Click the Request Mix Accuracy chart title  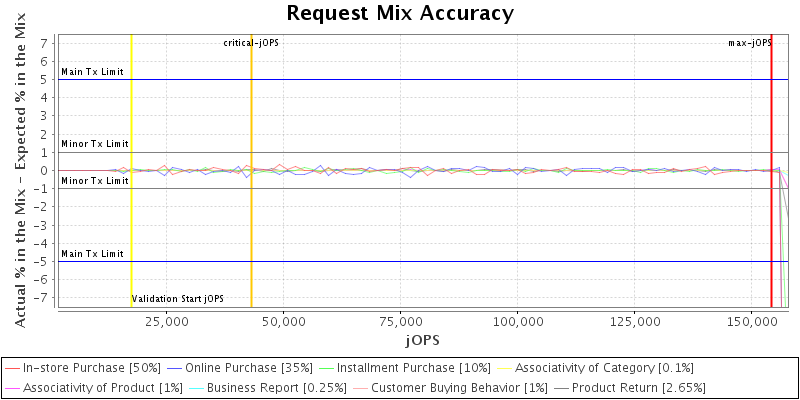click(400, 13)
